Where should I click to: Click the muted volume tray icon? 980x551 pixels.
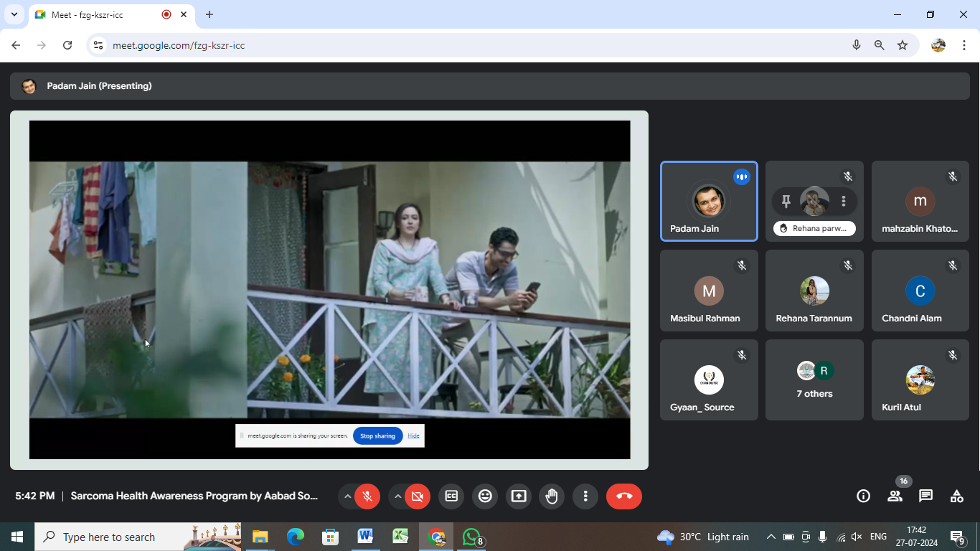[x=857, y=537]
